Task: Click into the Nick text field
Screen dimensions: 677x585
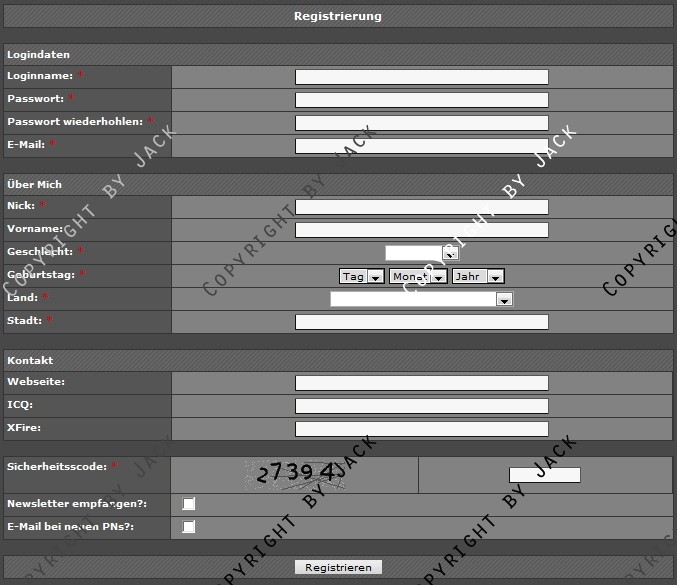Action: (421, 207)
